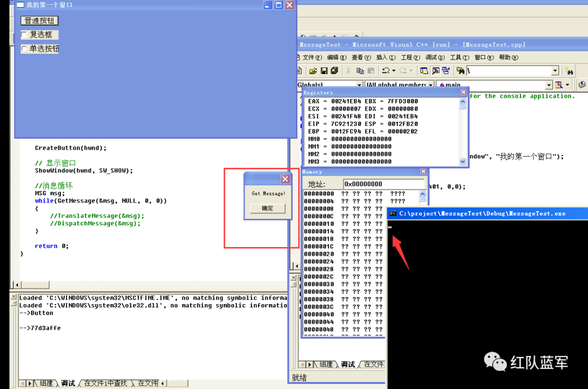Click the Save All icon
588x389 pixels.
tap(334, 71)
